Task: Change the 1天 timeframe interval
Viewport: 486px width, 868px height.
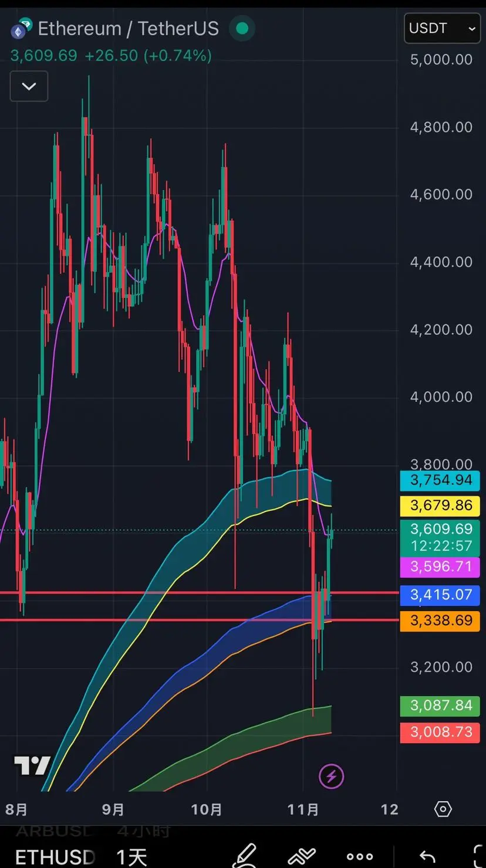Action: pos(131,857)
